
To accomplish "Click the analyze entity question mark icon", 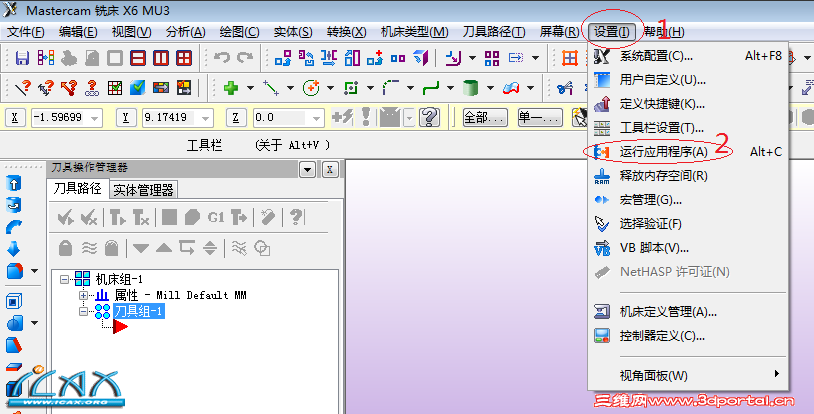I will coord(23,88).
